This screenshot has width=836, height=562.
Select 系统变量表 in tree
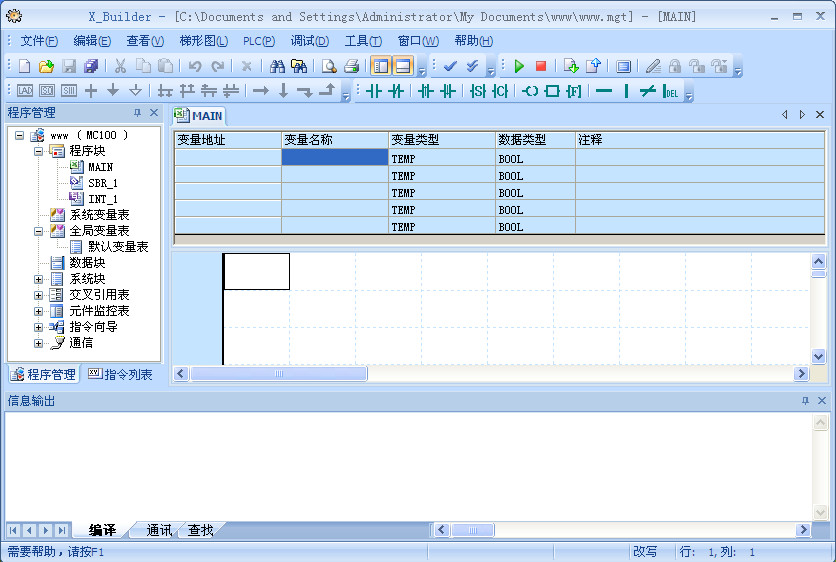tap(99, 215)
